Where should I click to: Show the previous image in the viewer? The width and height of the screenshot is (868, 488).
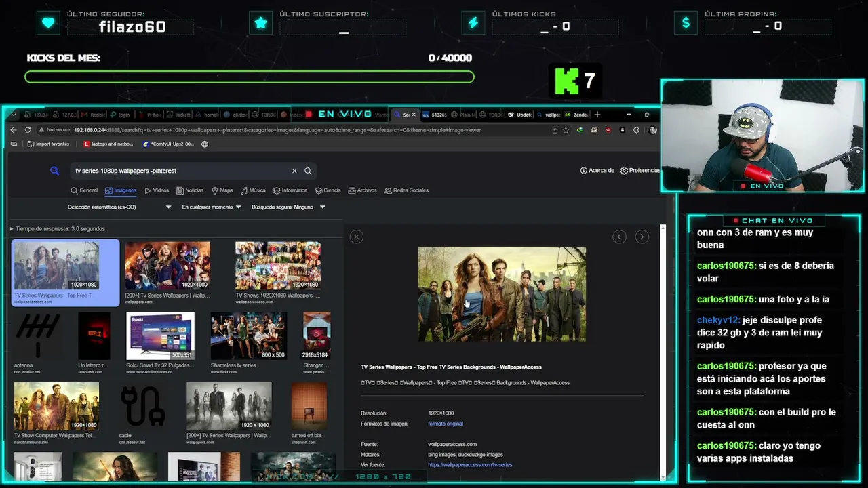point(619,237)
